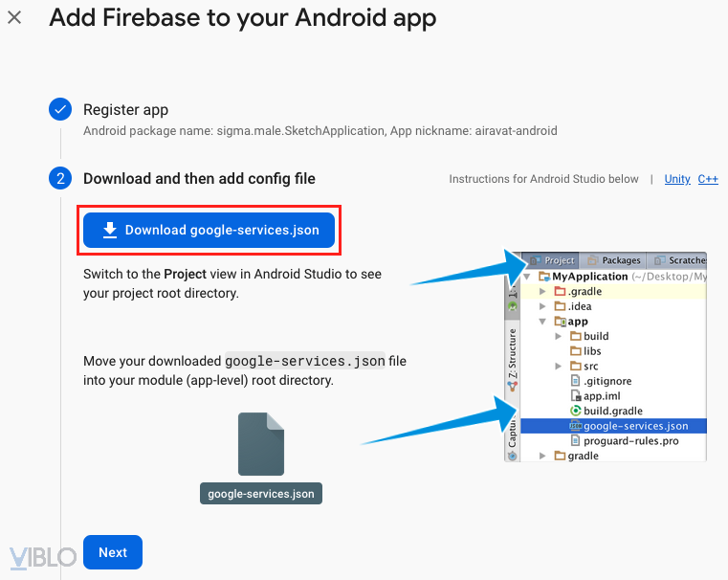Image resolution: width=728 pixels, height=580 pixels.
Task: Expand the .gradle folder tree arrow
Action: click(x=544, y=291)
